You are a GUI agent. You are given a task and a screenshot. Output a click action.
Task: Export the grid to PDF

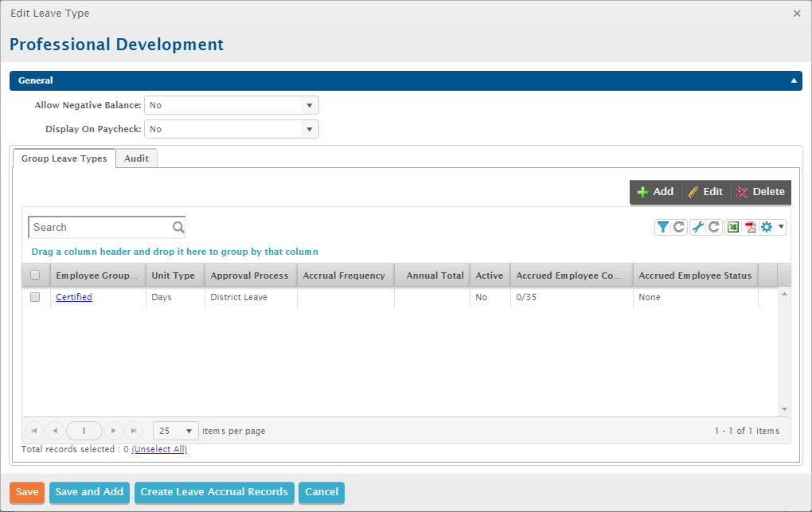(x=750, y=227)
